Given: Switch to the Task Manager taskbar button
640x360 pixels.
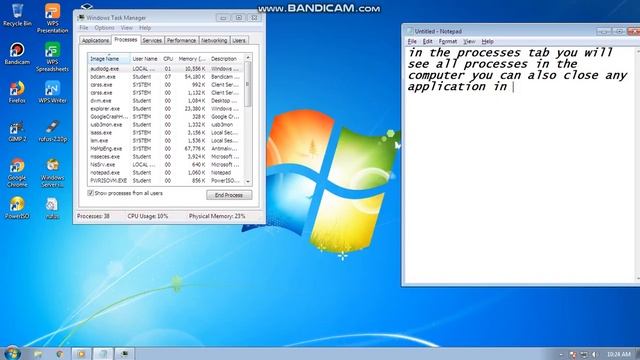Looking at the screenshot, I should (124, 354).
